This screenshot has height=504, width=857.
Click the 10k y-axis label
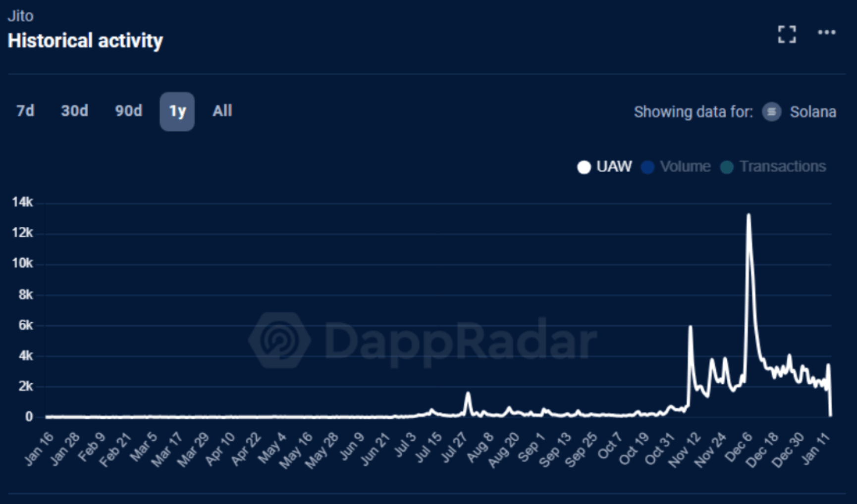(x=22, y=263)
